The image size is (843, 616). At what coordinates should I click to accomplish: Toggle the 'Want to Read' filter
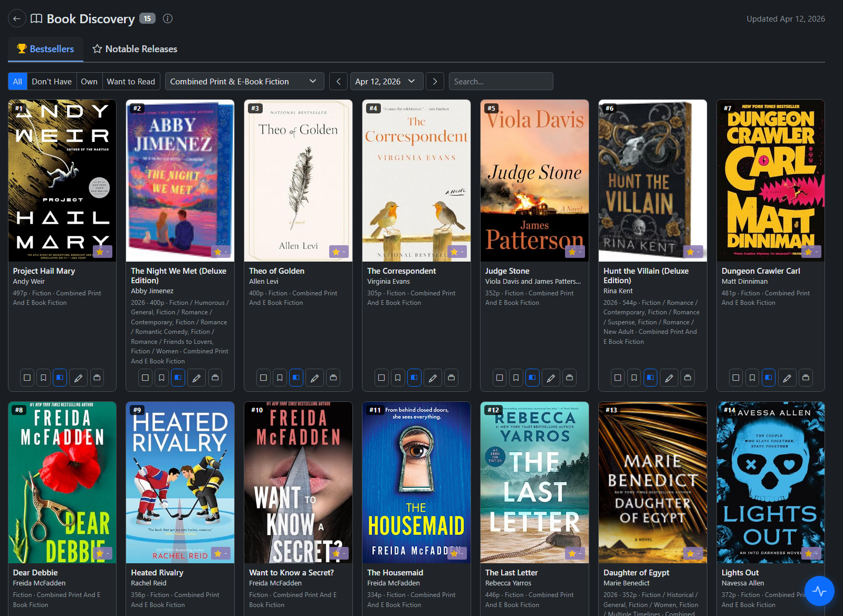(131, 81)
